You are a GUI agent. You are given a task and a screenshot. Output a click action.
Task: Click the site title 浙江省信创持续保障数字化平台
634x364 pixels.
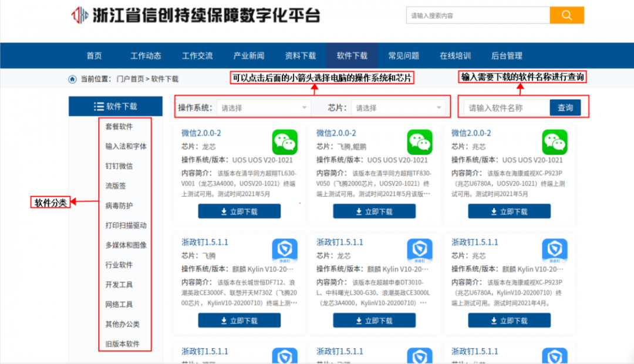click(207, 15)
